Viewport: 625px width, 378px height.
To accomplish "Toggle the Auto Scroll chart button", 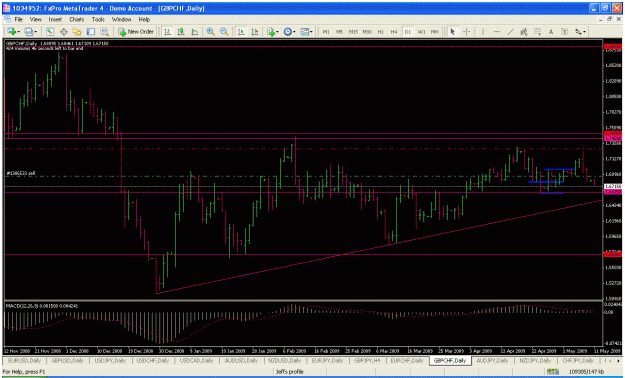I will [241, 32].
